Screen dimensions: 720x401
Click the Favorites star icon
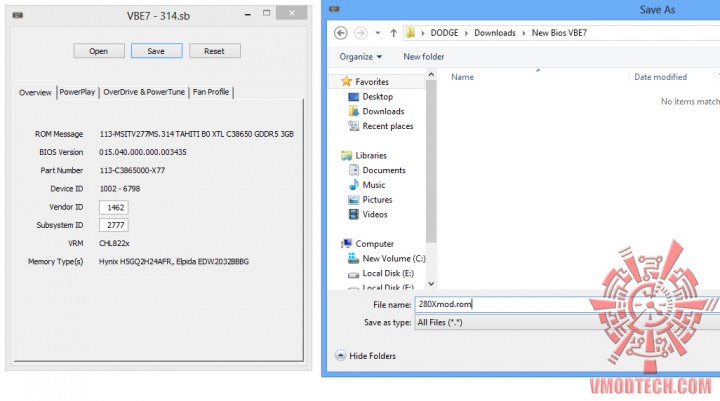tap(346, 81)
